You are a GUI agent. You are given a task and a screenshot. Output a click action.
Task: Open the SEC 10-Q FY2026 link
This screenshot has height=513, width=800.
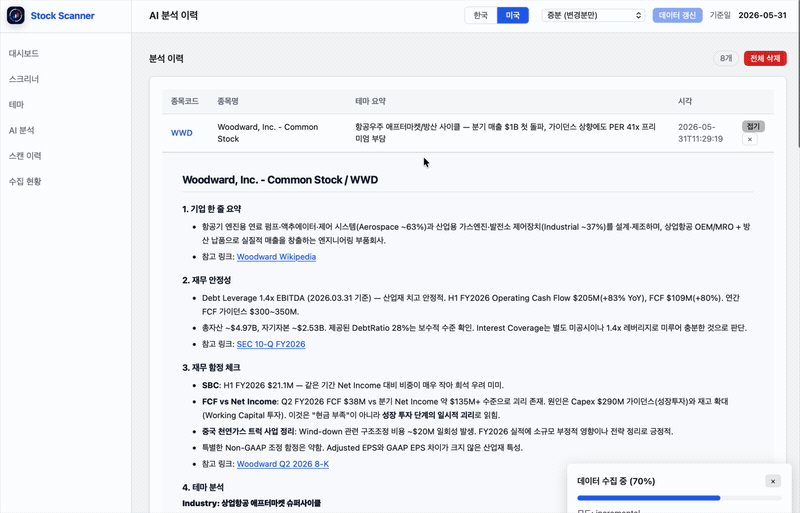point(271,344)
